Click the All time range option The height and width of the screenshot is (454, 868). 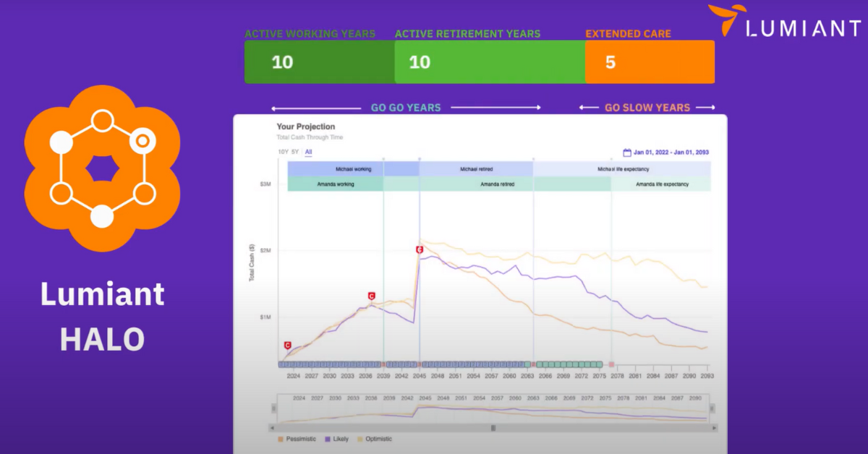tap(310, 152)
